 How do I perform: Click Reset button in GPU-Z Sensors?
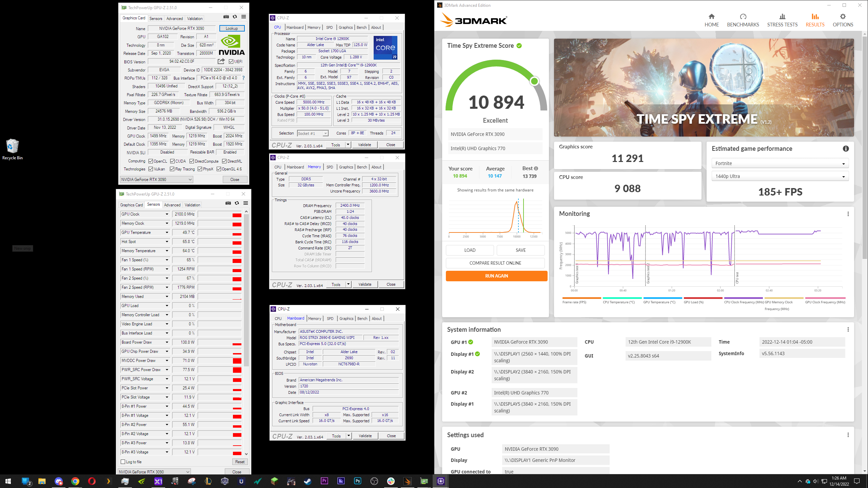240,462
